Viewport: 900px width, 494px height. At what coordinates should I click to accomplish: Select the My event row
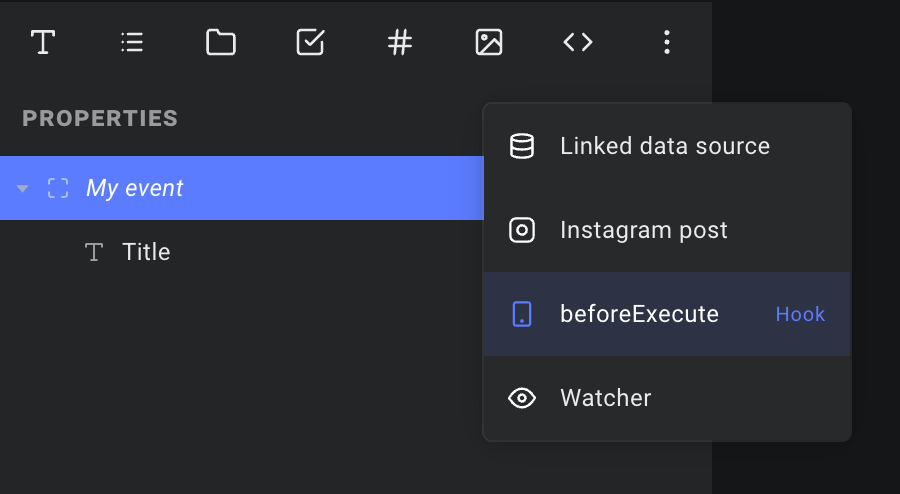242,188
